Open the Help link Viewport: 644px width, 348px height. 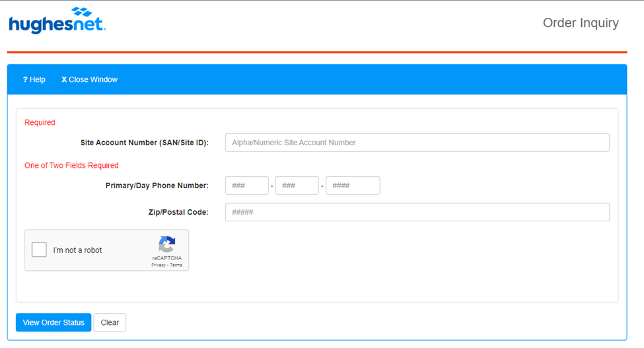coord(34,79)
